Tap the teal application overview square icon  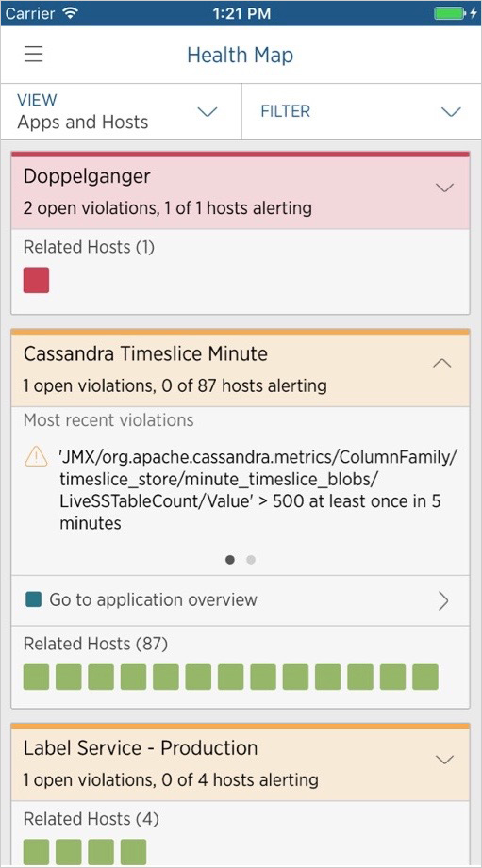coord(33,599)
